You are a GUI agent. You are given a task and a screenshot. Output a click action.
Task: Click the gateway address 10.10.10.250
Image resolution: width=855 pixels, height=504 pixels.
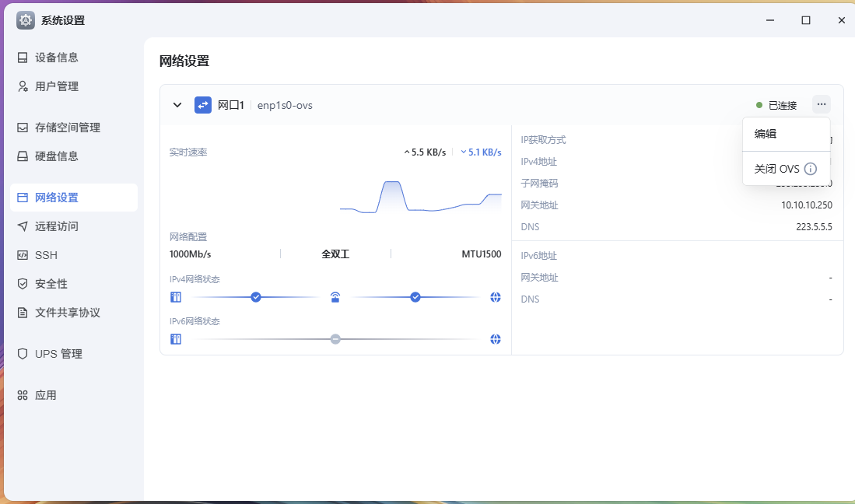click(807, 205)
